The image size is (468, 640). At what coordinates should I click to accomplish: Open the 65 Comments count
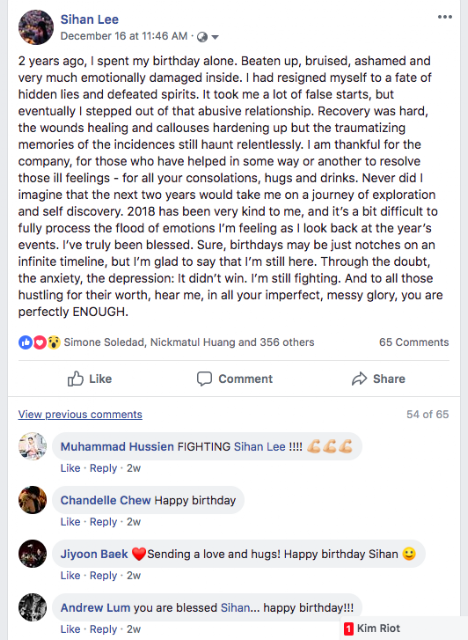414,342
